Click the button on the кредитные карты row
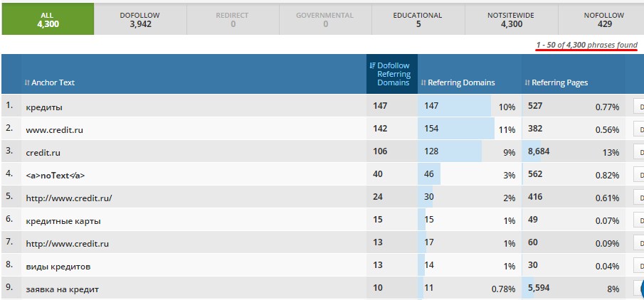 (x=638, y=220)
